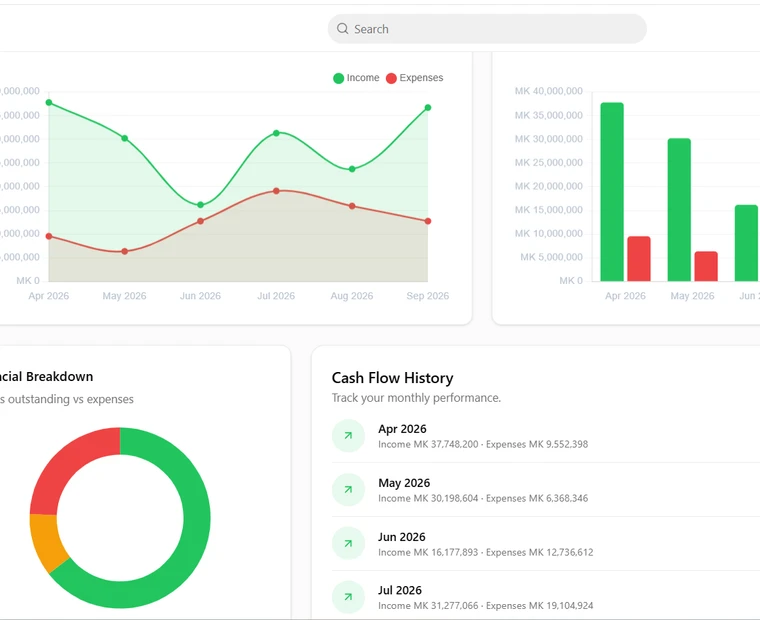Screen dimensions: 760x620
Task: Click the 'May 2026' bar chart axis label
Action: click(692, 296)
